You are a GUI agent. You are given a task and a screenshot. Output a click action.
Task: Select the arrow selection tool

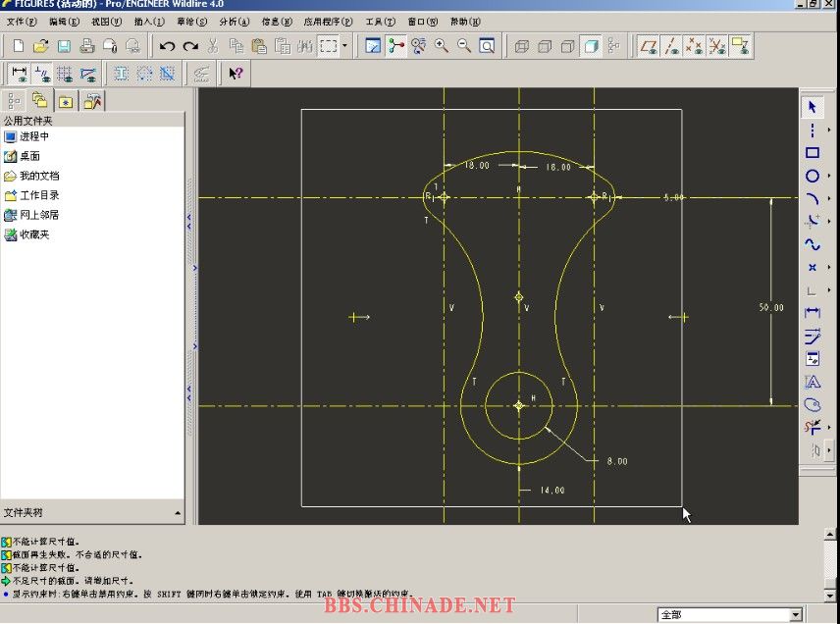[813, 107]
